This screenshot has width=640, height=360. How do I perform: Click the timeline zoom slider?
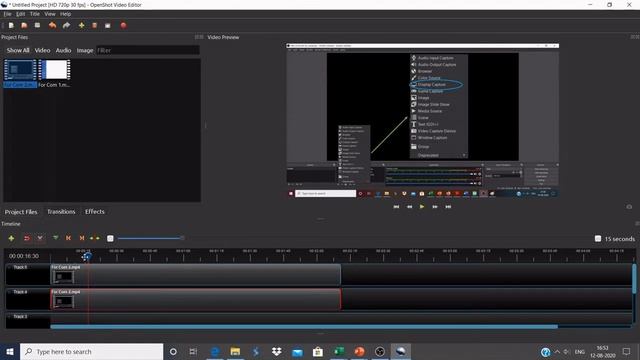[150, 238]
